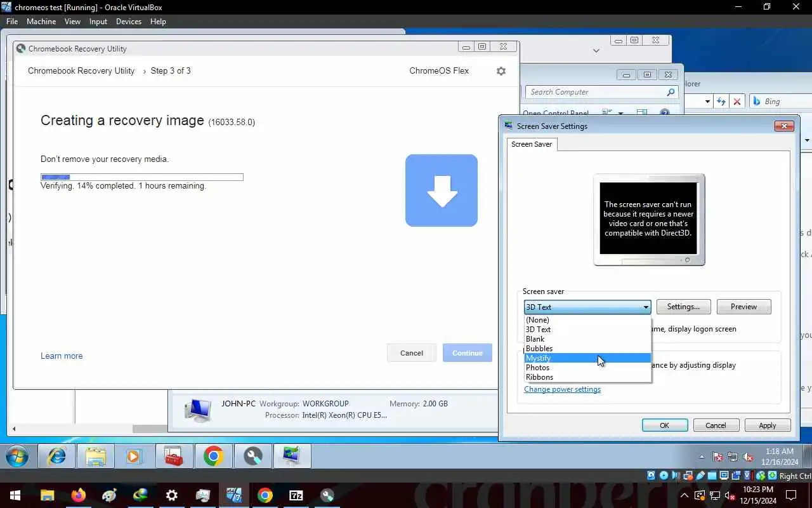Expand the chevron in background window

click(596, 50)
